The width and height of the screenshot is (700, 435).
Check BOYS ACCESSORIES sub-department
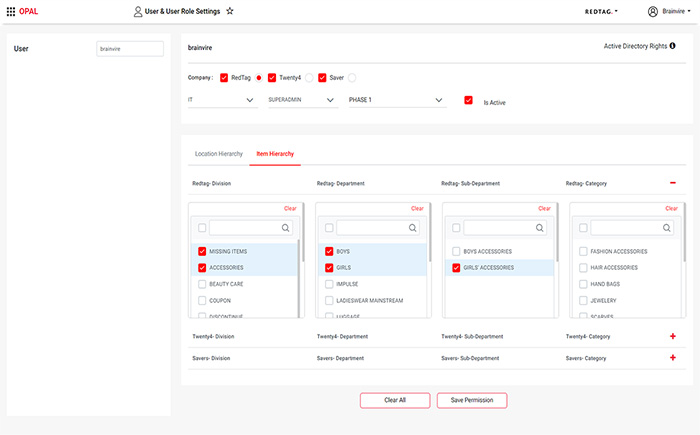[456, 251]
